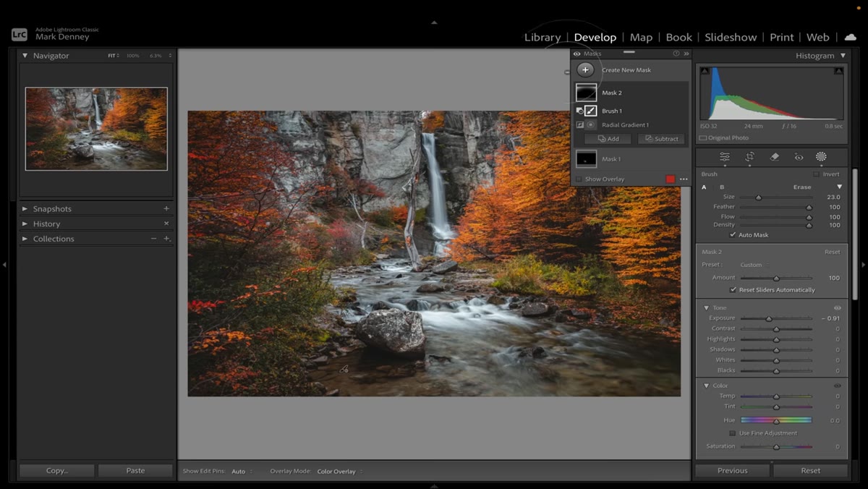The height and width of the screenshot is (489, 868).
Task: Expand the Snapshots panel
Action: tap(25, 209)
